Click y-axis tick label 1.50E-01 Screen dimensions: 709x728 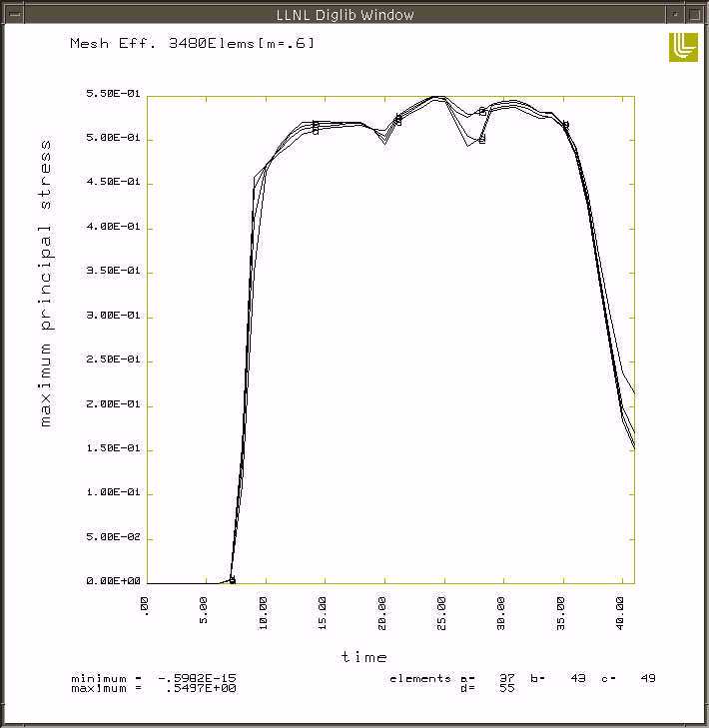point(113,448)
